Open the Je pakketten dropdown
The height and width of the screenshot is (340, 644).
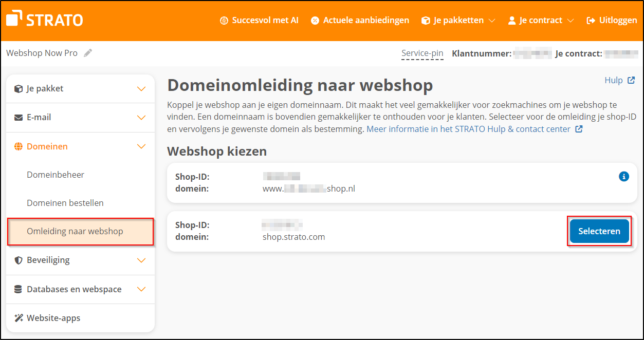[457, 20]
